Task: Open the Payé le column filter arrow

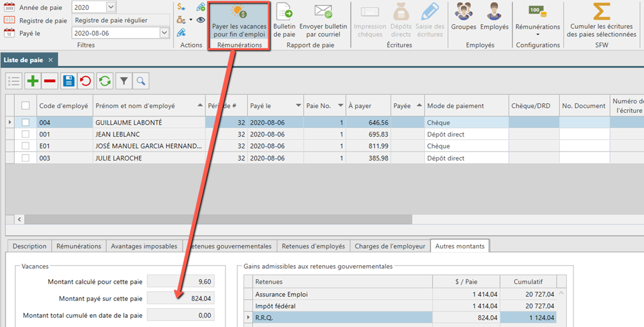Action: tap(298, 105)
